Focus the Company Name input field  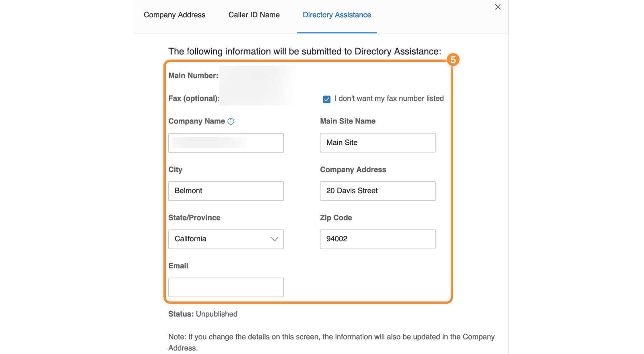coord(226,143)
